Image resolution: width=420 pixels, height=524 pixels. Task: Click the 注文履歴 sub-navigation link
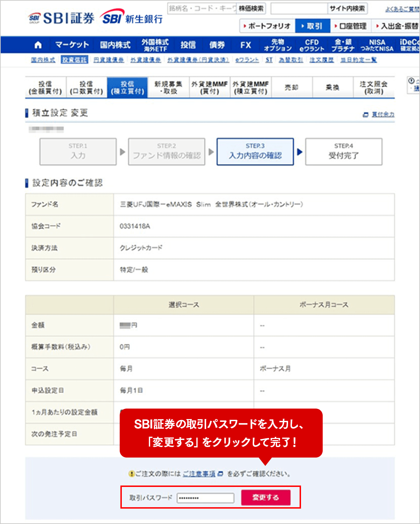321,60
